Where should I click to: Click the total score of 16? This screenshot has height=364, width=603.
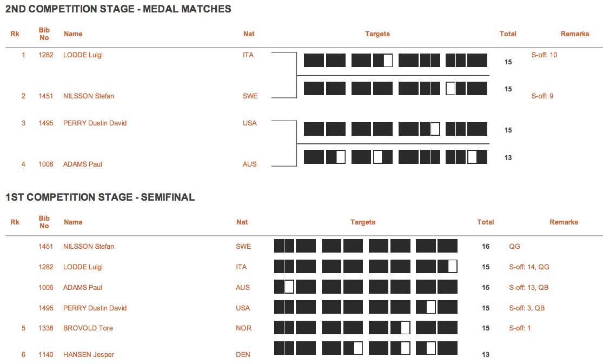pyautogui.click(x=486, y=247)
